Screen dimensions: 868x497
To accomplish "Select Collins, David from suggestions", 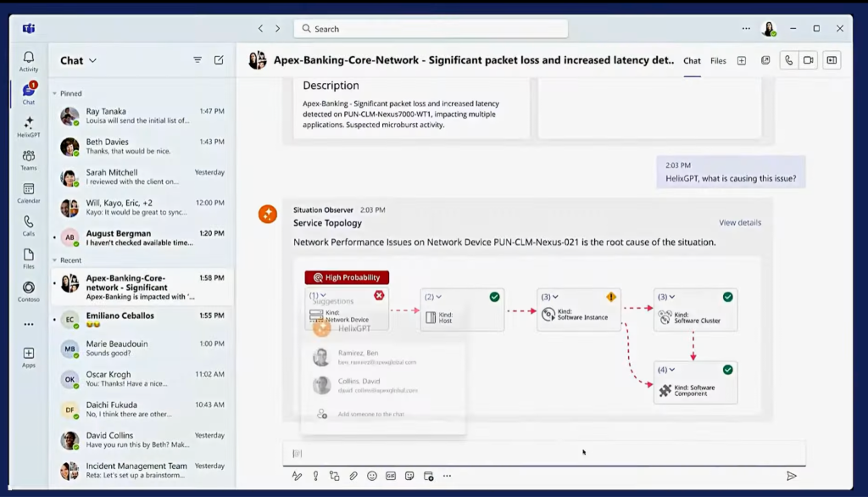I will [382, 385].
